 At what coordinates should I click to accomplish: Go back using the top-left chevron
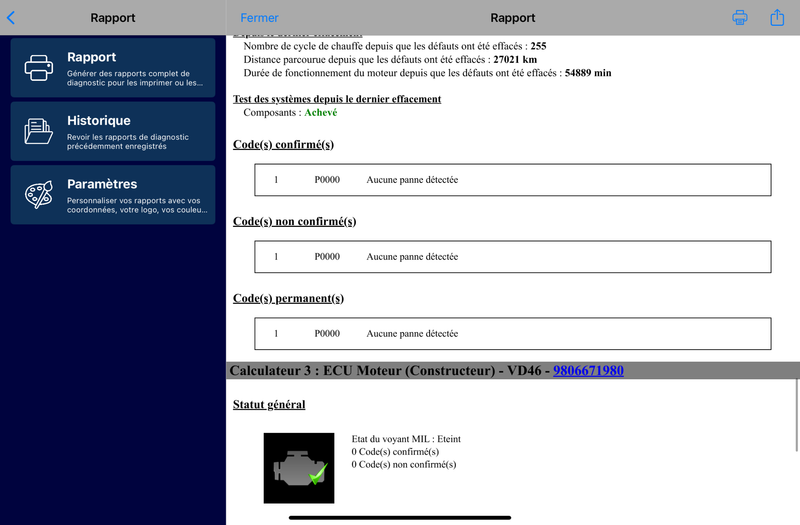[11, 18]
